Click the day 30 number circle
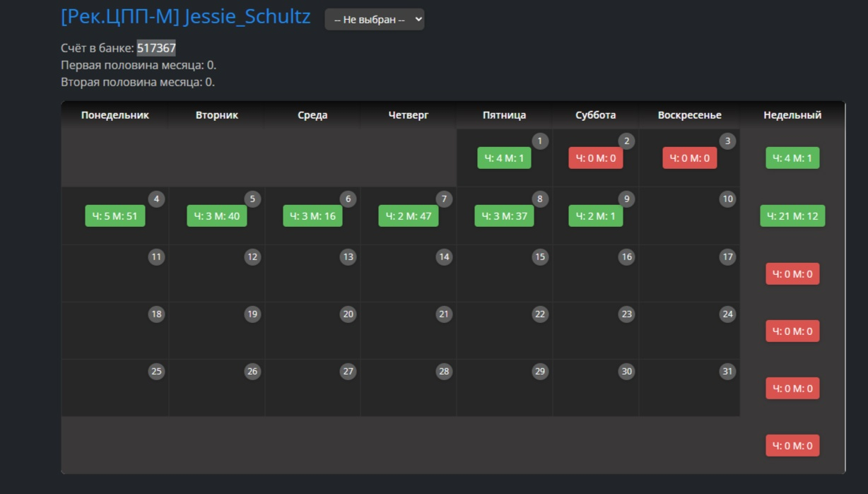Viewport: 868px width, 494px height. tap(626, 372)
